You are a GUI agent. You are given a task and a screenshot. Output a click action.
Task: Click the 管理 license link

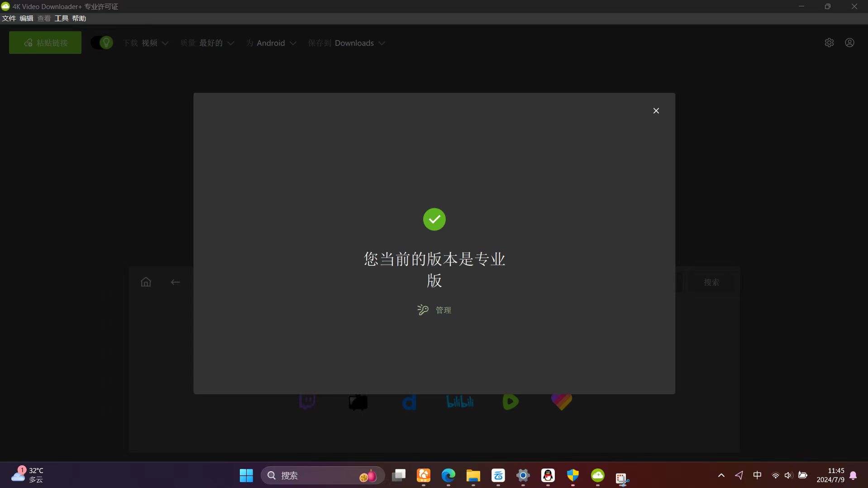[434, 310]
